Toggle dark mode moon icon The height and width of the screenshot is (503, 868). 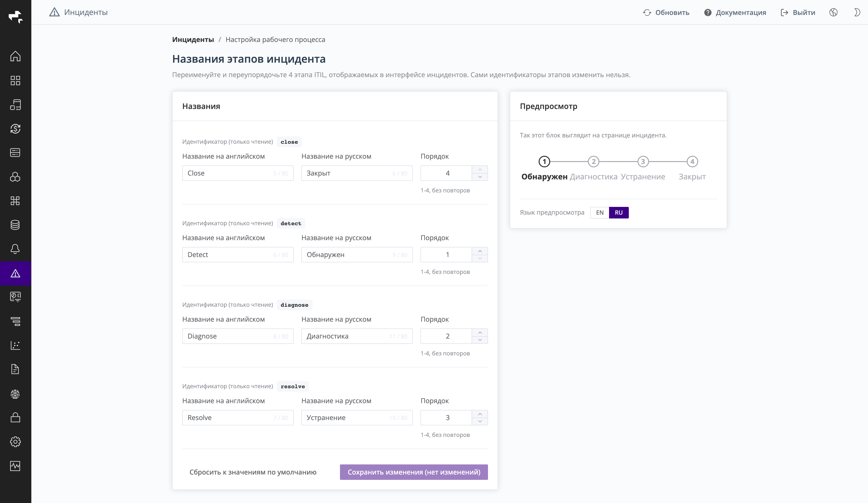857,12
